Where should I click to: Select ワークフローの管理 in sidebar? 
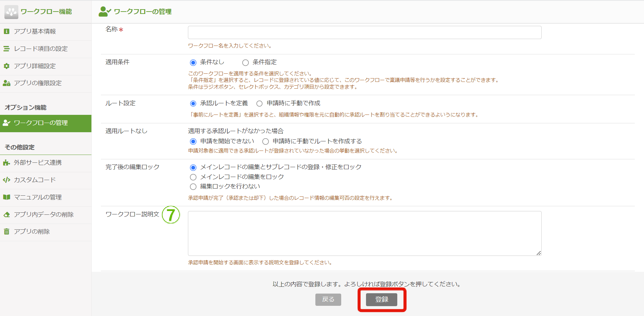point(46,123)
